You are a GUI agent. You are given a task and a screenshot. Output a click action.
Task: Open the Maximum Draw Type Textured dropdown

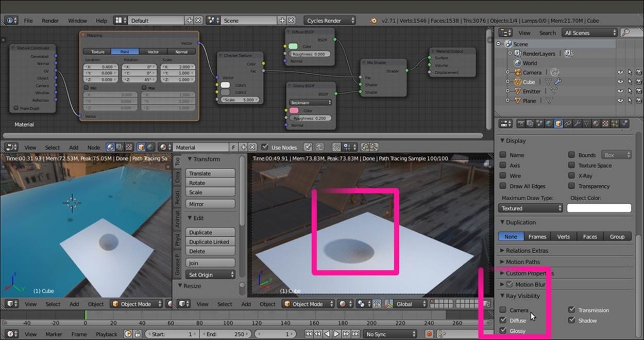click(531, 208)
